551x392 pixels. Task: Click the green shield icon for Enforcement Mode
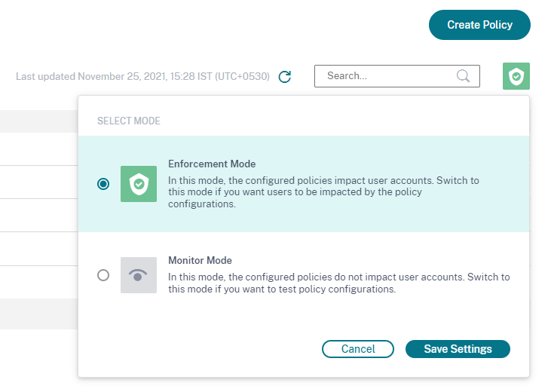click(x=139, y=183)
